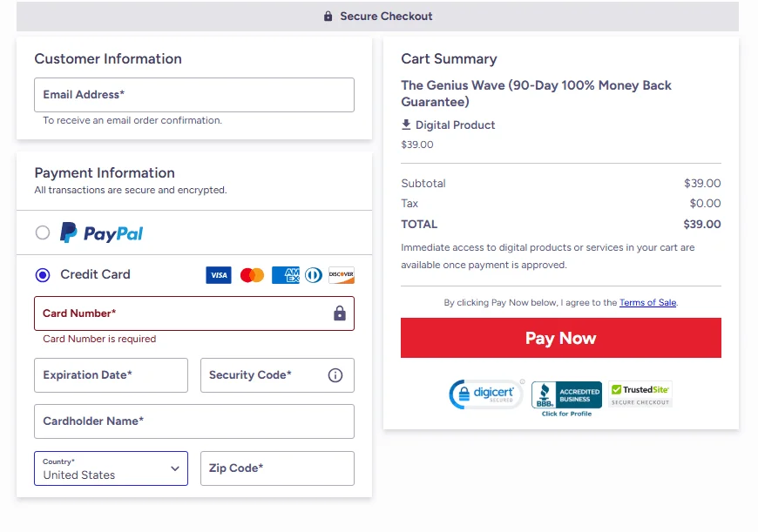Screen dimensions: 758x532
Task: Click the Visa card icon
Action: click(219, 275)
